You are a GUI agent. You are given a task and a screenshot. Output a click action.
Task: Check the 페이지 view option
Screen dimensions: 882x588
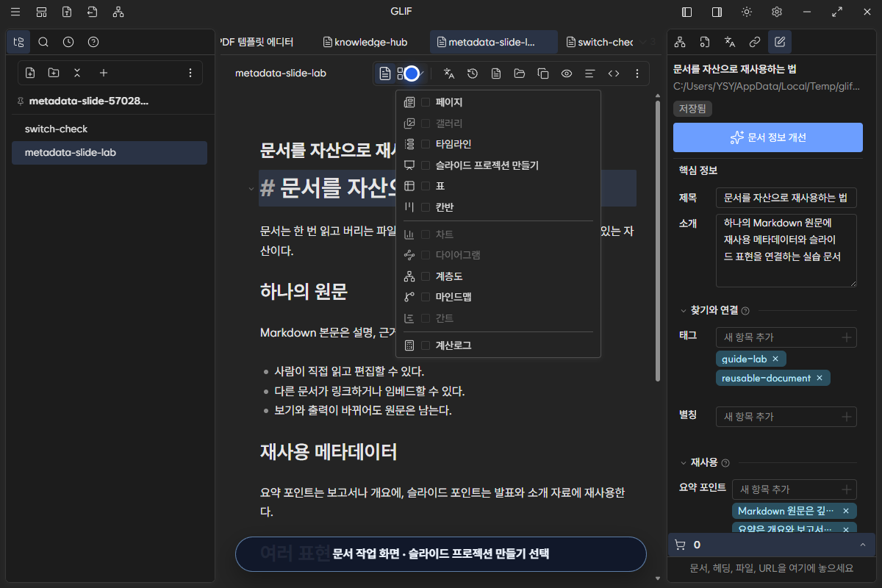(x=426, y=102)
